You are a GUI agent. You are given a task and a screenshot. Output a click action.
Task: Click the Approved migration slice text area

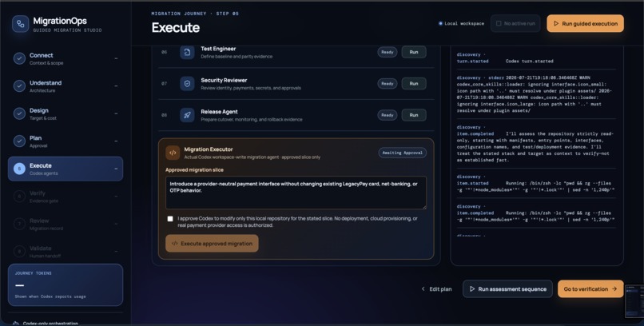[296, 193]
